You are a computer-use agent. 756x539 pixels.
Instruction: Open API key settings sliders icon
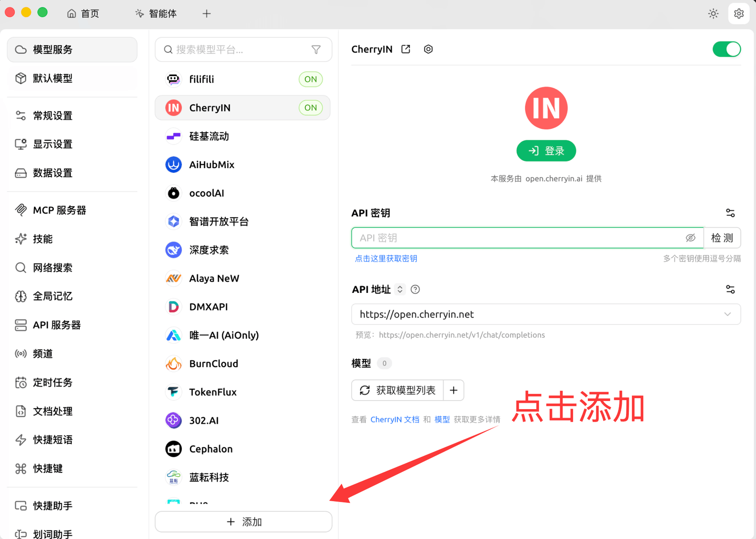(x=730, y=213)
